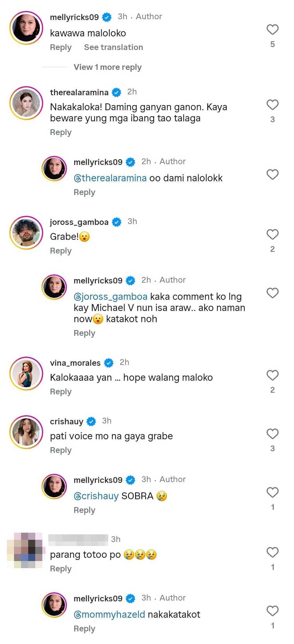294x644 pixels.
Task: Open the @joross_gamboa mention link
Action: pyautogui.click(x=111, y=297)
